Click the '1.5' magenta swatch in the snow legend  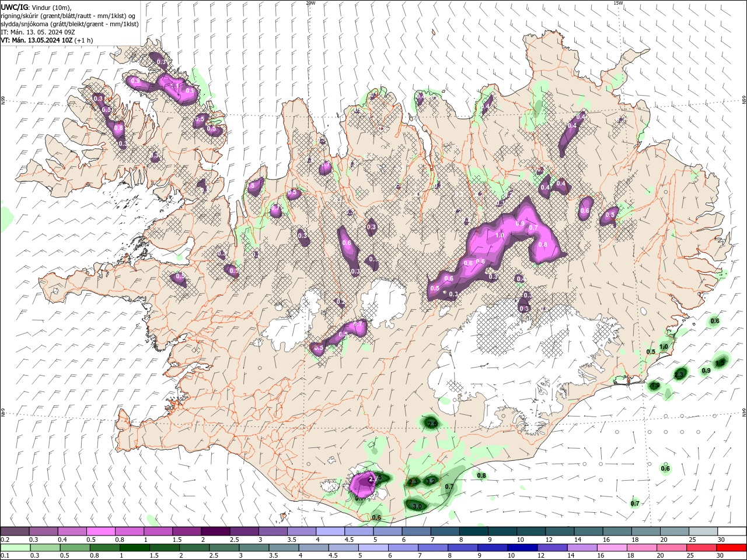click(x=186, y=531)
